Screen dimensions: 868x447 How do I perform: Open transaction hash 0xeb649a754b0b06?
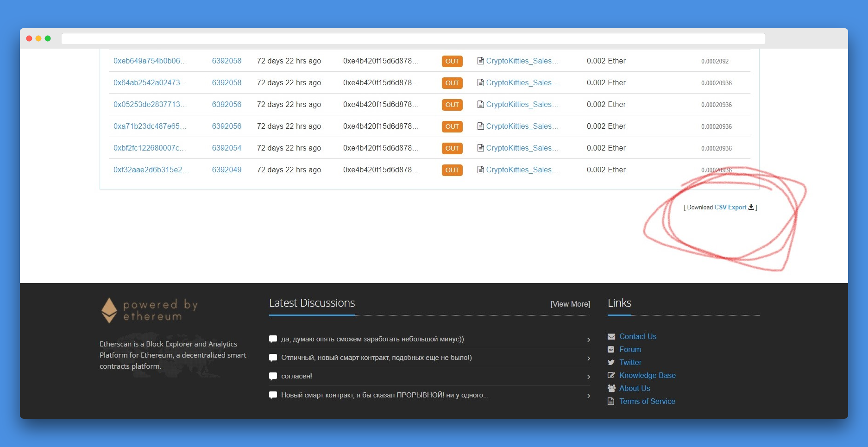150,61
